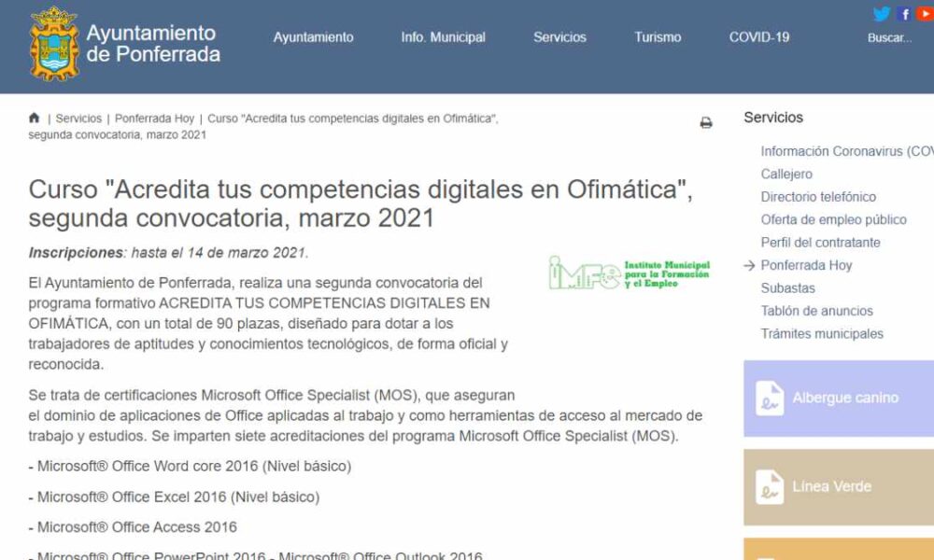This screenshot has height=560, width=934.
Task: Click the Servicios sidebar heading
Action: [x=773, y=118]
